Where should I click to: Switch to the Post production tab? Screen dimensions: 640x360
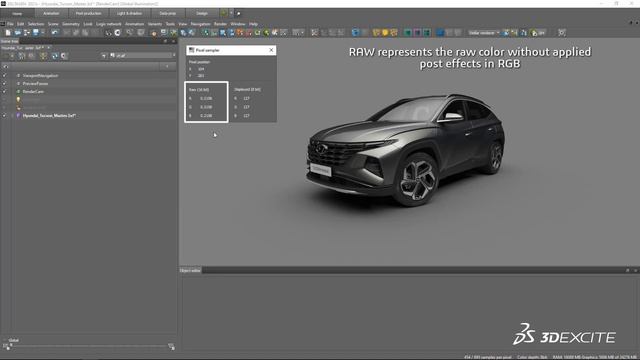[x=88, y=13]
